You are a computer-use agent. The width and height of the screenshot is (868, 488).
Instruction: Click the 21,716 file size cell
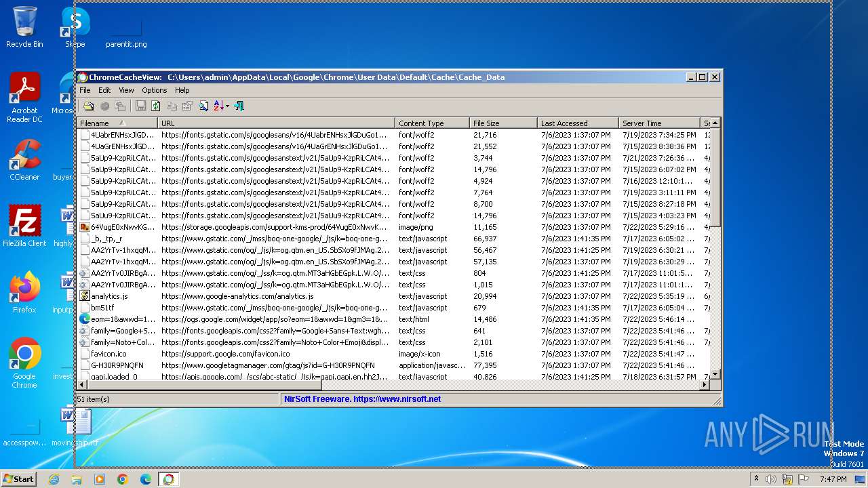[x=485, y=135]
